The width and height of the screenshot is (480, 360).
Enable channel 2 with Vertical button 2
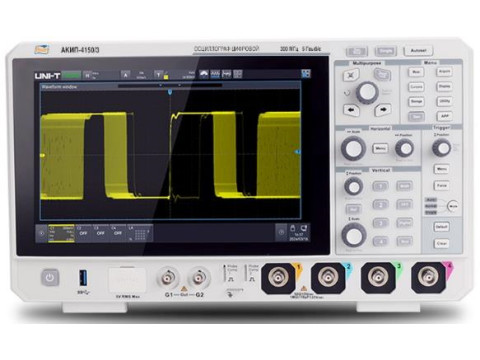click(380, 204)
